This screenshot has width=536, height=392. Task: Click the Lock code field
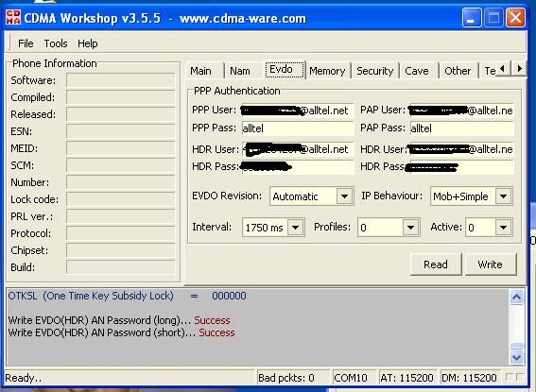tap(121, 199)
